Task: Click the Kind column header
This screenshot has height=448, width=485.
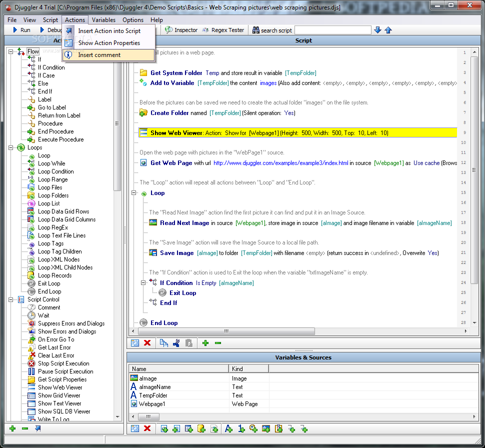Action: point(249,369)
